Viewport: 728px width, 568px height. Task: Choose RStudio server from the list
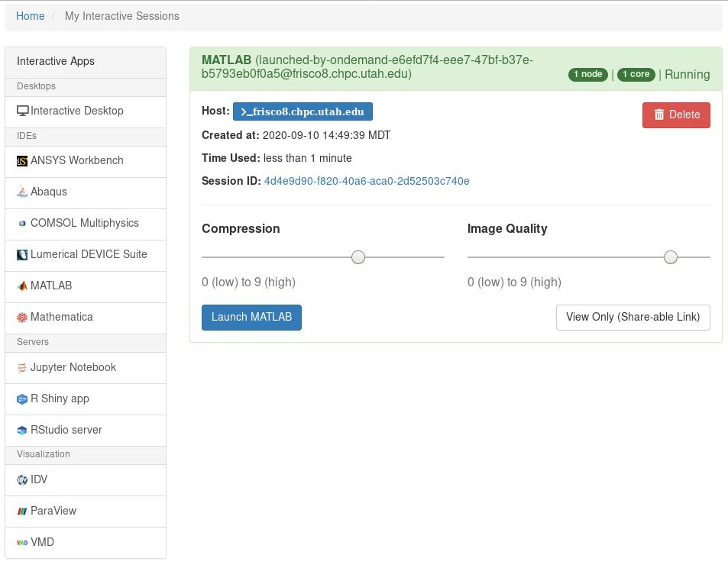click(86, 431)
